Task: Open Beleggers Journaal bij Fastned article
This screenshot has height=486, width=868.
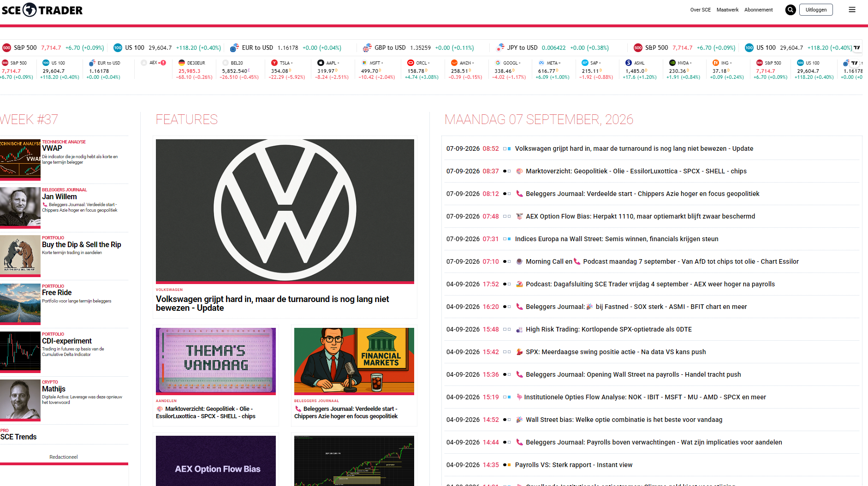Action: pyautogui.click(x=636, y=307)
